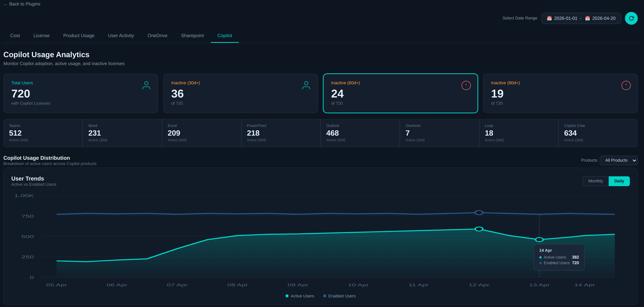
Task: Click the 09 Apr axis label
Action: tap(298, 285)
